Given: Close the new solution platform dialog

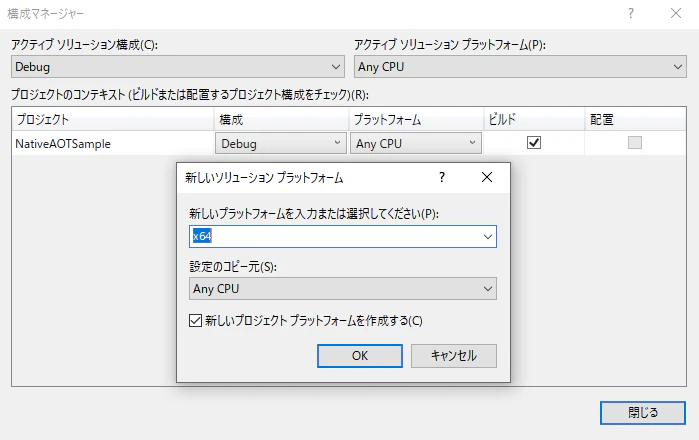Looking at the screenshot, I should 487,177.
